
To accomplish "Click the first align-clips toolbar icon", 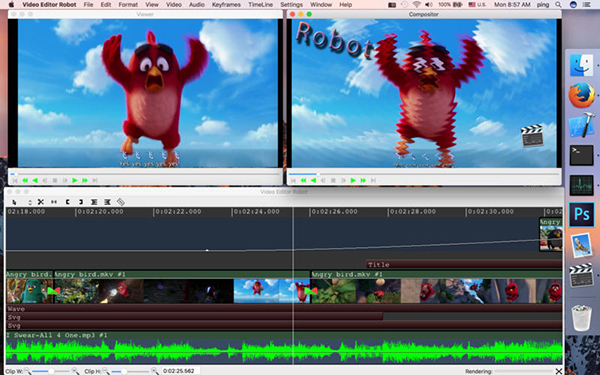I will pyautogui.click(x=94, y=202).
